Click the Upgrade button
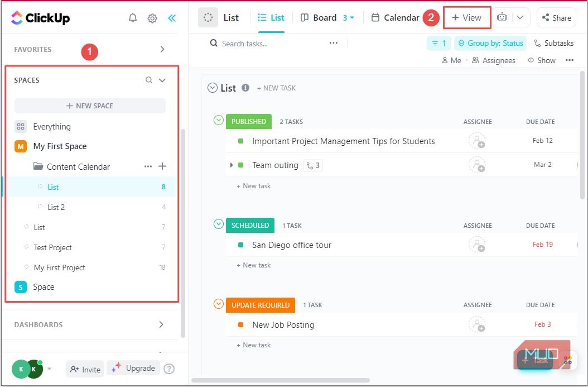The image size is (588, 387). coord(133,368)
